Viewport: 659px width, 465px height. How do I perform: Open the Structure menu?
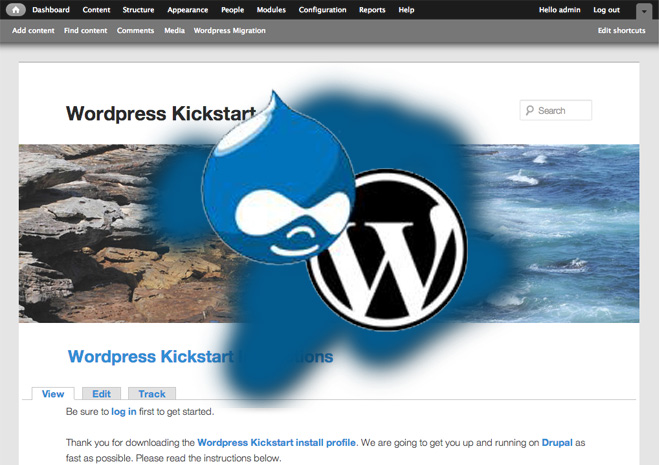coord(138,10)
